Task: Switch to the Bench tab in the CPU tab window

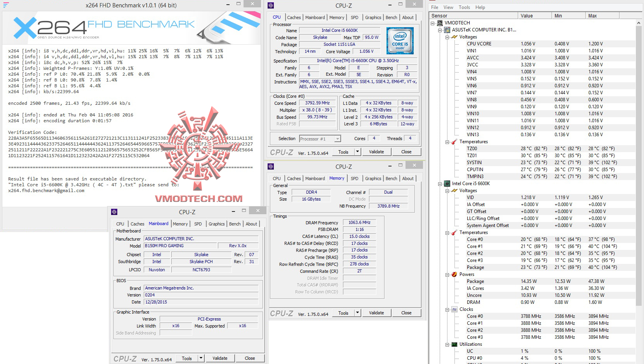Action: click(391, 17)
